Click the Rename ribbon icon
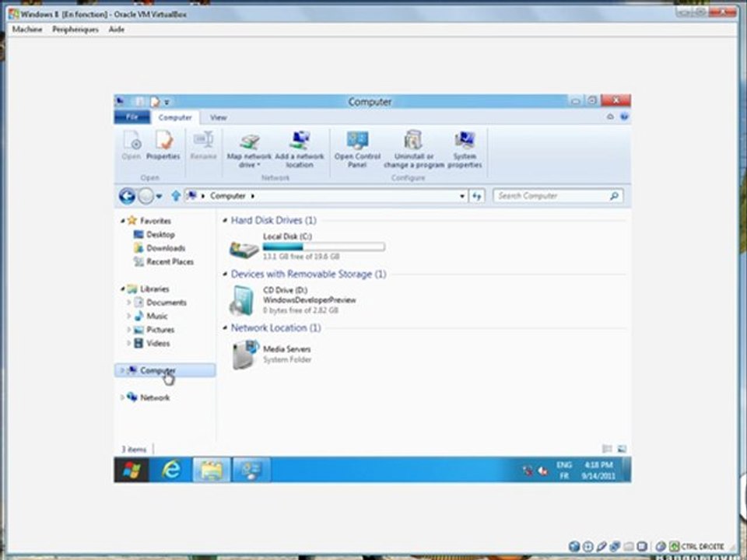Viewport: 747px width, 560px height. (203, 146)
